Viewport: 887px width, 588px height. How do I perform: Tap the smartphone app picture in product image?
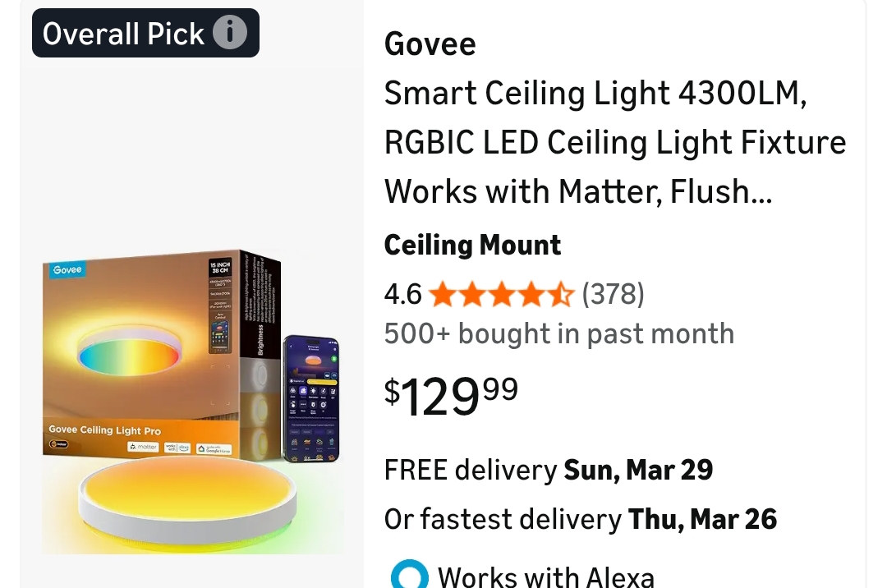point(310,398)
